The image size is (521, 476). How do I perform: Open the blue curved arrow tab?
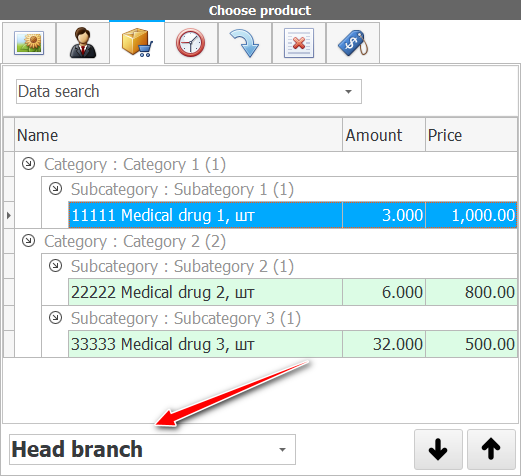point(245,43)
